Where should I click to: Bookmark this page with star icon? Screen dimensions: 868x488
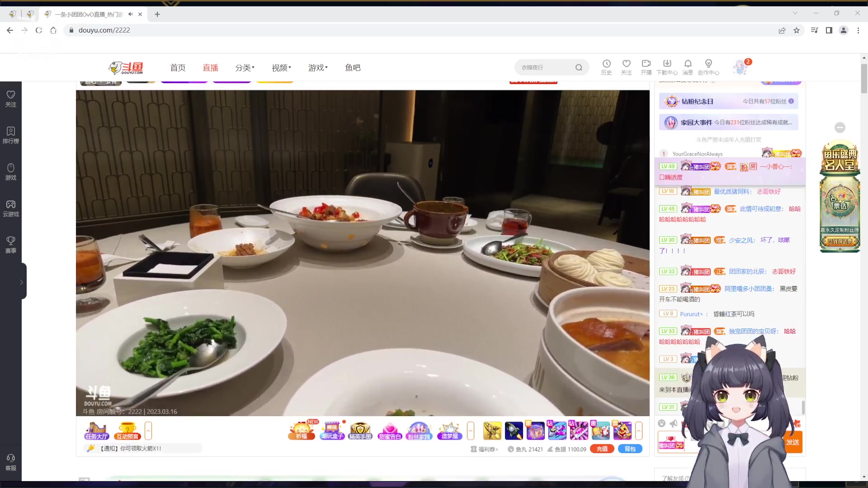pyautogui.click(x=797, y=30)
